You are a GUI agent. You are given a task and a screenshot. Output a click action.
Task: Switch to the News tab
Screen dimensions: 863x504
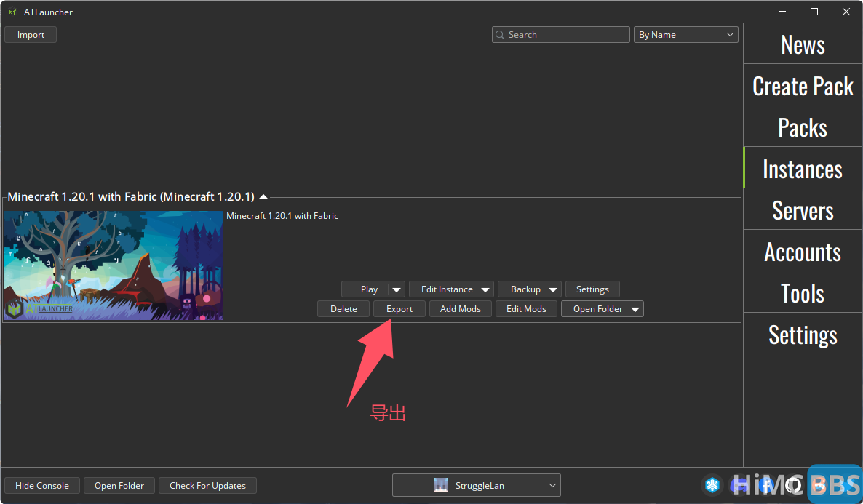tap(803, 45)
